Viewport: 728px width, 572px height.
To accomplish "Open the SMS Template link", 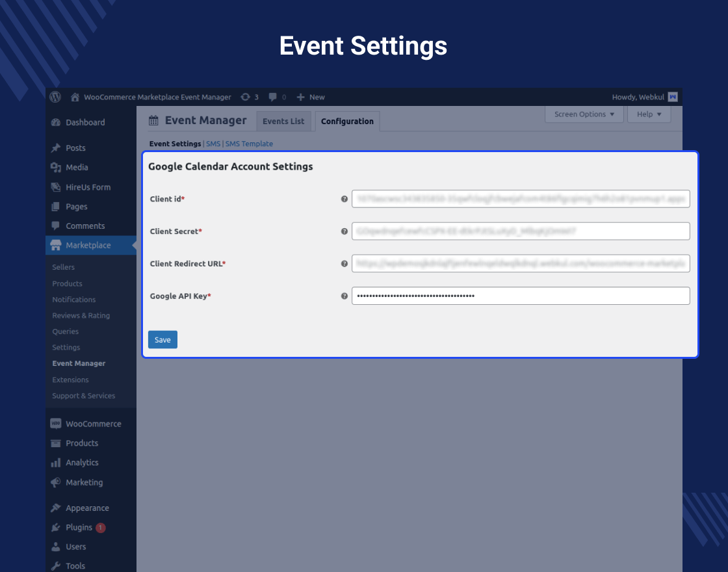I will [248, 144].
